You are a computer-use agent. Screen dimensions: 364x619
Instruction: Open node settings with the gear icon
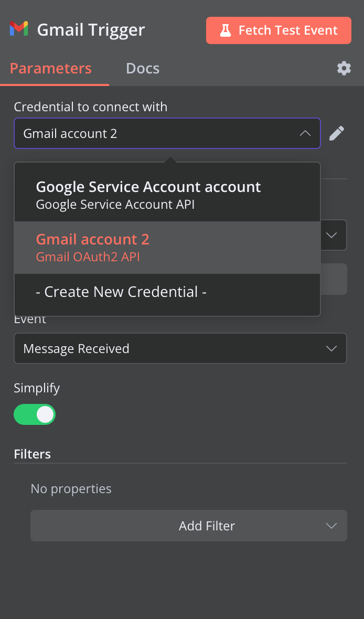coord(344,68)
